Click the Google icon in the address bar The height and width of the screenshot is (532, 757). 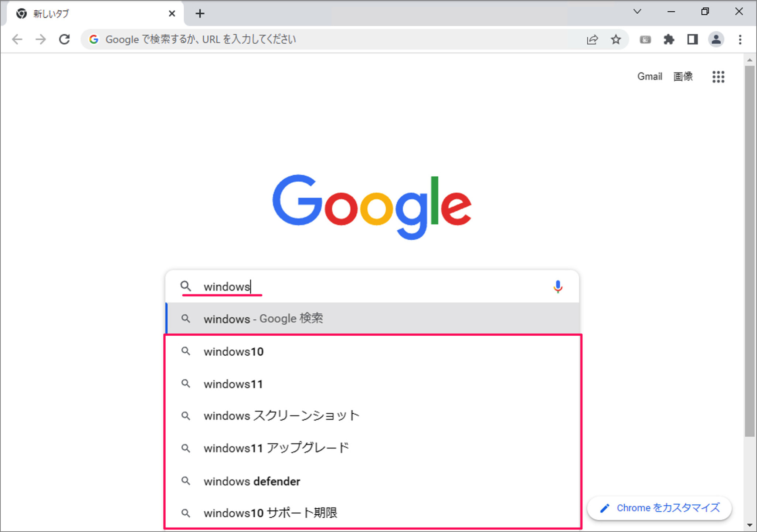(94, 39)
